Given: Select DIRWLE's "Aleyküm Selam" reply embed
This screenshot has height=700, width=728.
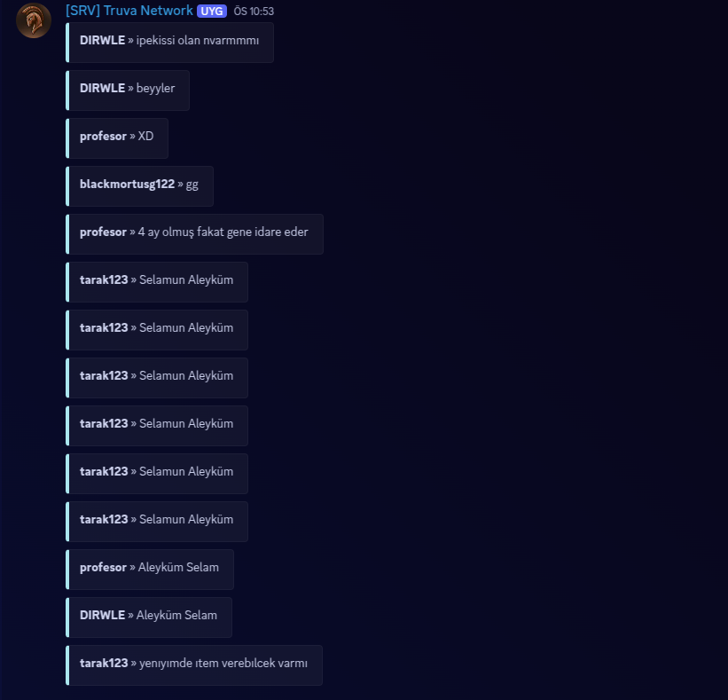Looking at the screenshot, I should (x=150, y=617).
